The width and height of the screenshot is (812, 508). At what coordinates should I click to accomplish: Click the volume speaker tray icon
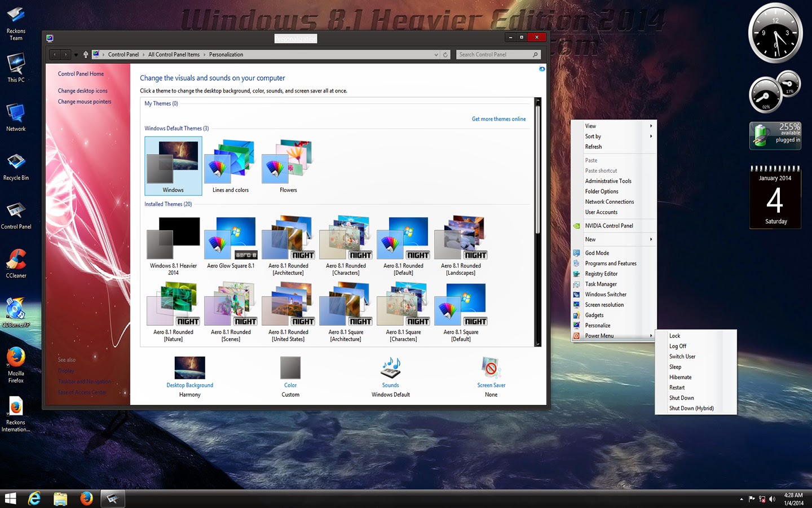773,499
